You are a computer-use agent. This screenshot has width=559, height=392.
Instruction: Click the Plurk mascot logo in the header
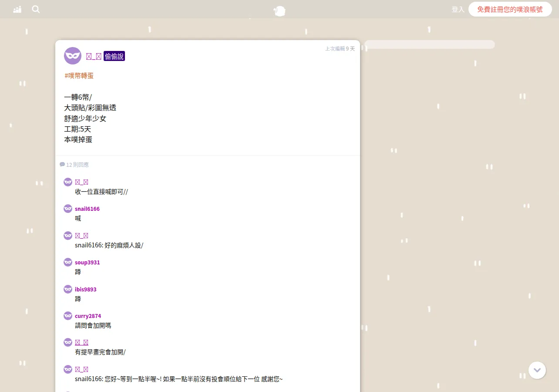(x=279, y=11)
